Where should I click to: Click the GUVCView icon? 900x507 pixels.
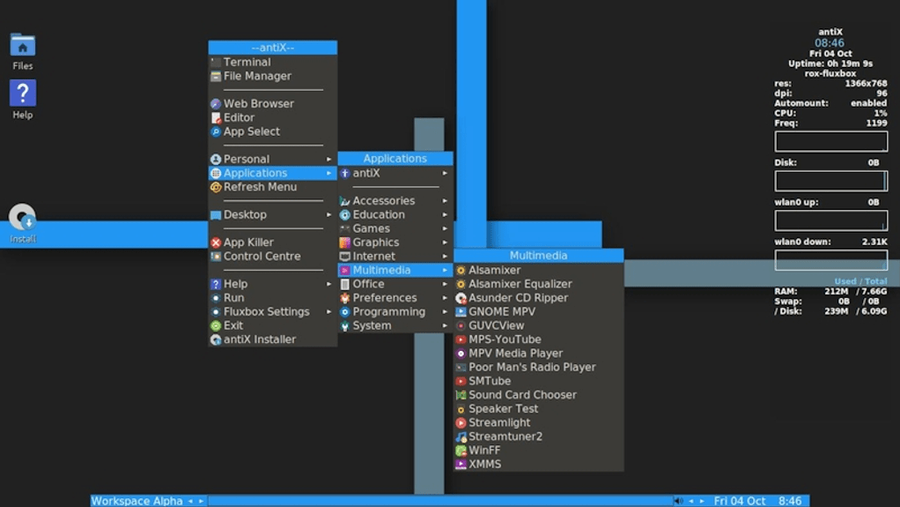click(461, 326)
